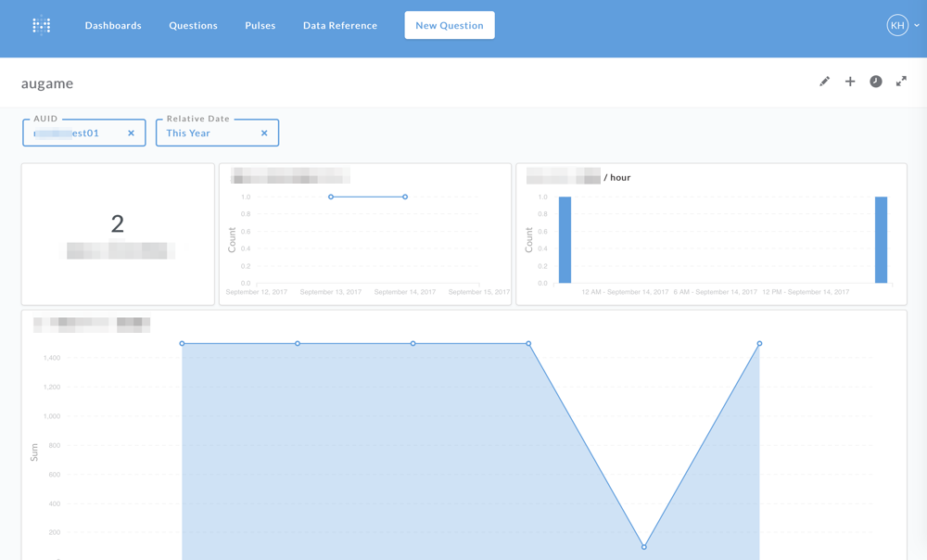
Task: Edit dashboard with the pencil icon
Action: point(824,82)
